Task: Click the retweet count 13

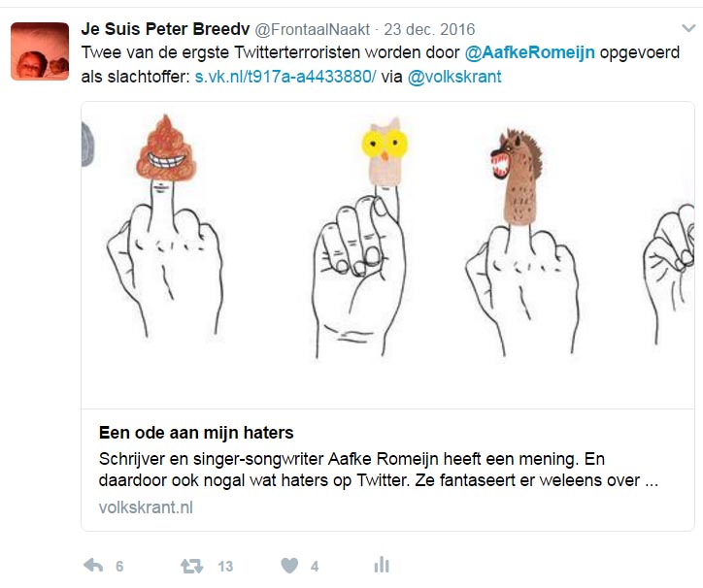Action: [225, 567]
